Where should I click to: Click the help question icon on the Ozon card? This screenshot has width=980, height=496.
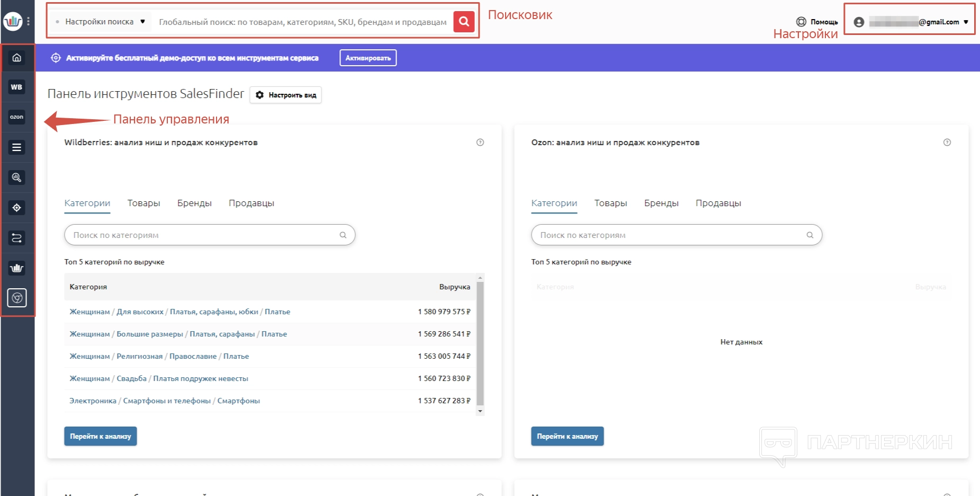(x=947, y=143)
